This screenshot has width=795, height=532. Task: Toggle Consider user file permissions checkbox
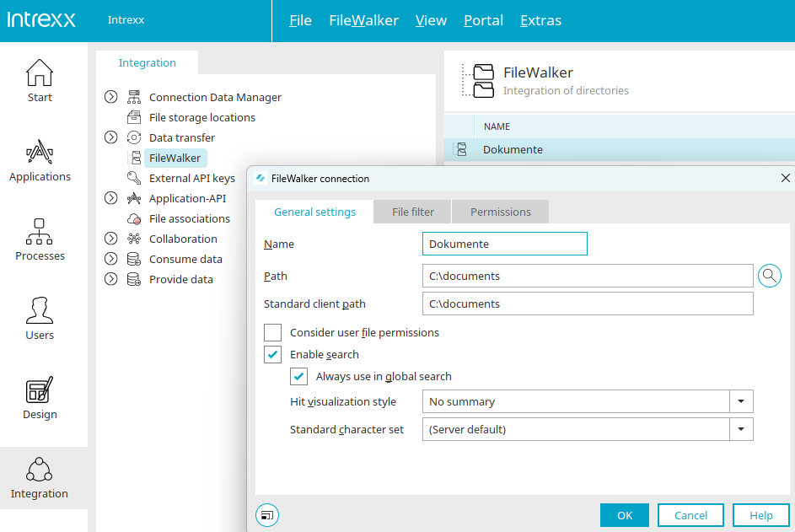[x=273, y=333]
